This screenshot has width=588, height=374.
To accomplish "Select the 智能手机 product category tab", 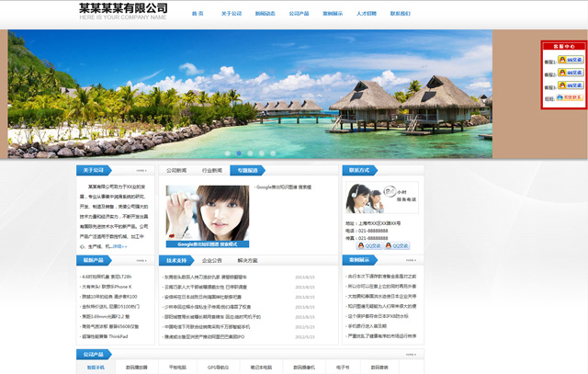I will click(x=96, y=368).
